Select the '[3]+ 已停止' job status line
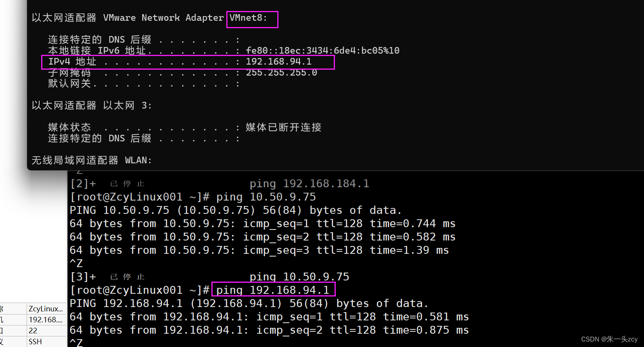This screenshot has width=644, height=347. pos(209,277)
